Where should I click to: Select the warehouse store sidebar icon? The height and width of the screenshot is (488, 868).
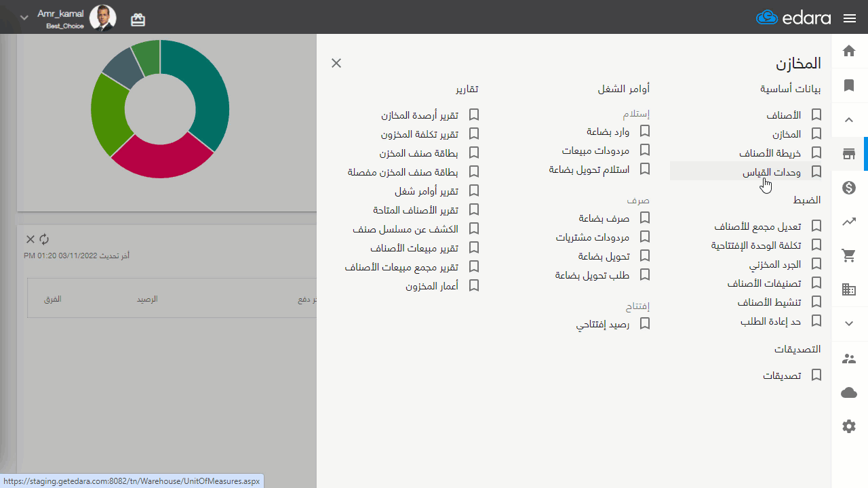pos(849,154)
